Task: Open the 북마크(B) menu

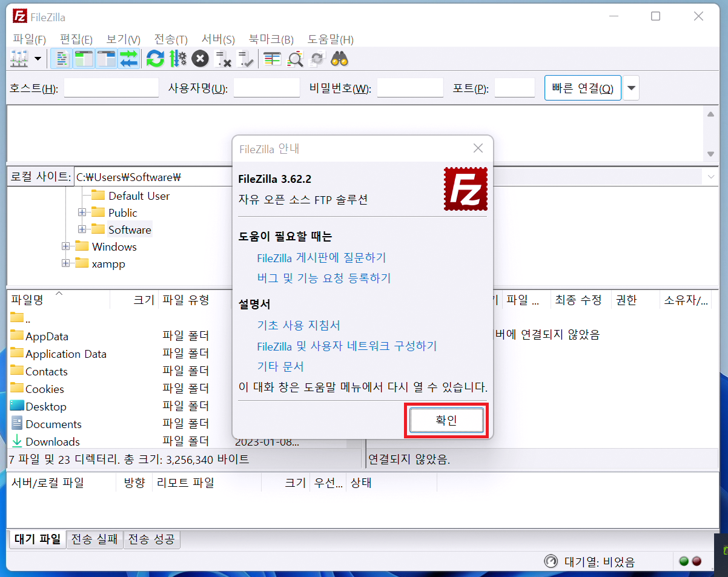Action: click(x=271, y=39)
